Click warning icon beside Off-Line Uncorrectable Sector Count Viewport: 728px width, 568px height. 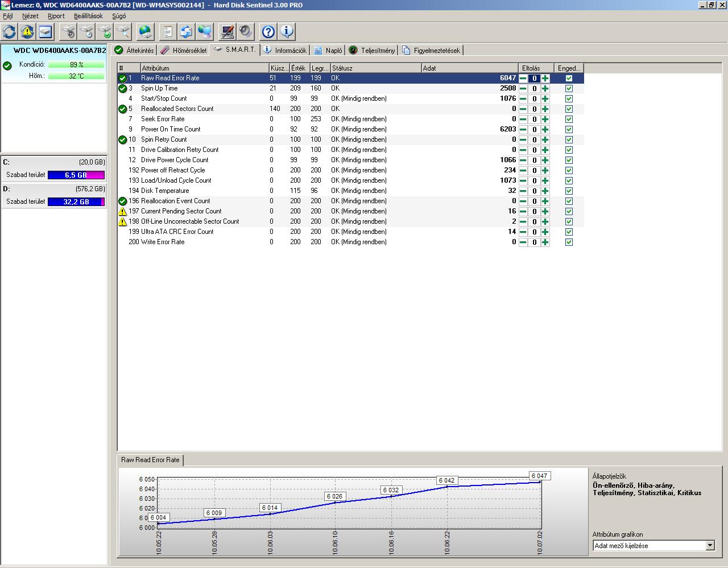pyautogui.click(x=122, y=221)
